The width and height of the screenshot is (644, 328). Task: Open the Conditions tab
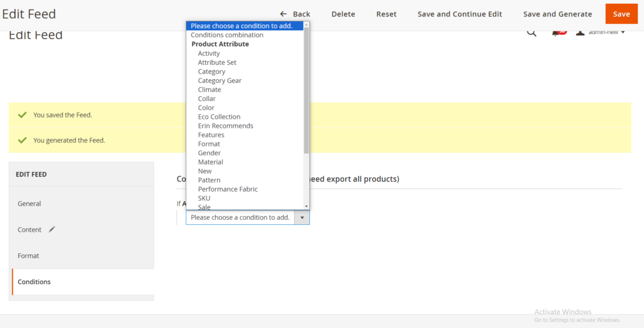coord(34,282)
